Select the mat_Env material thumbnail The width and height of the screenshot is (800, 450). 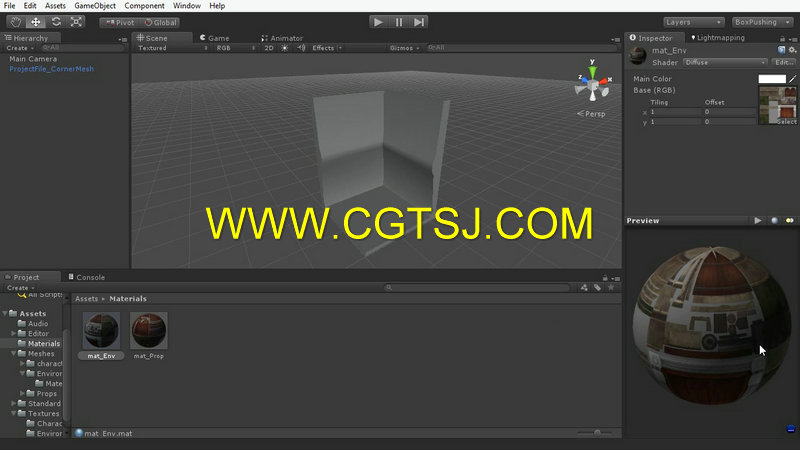[x=102, y=331]
